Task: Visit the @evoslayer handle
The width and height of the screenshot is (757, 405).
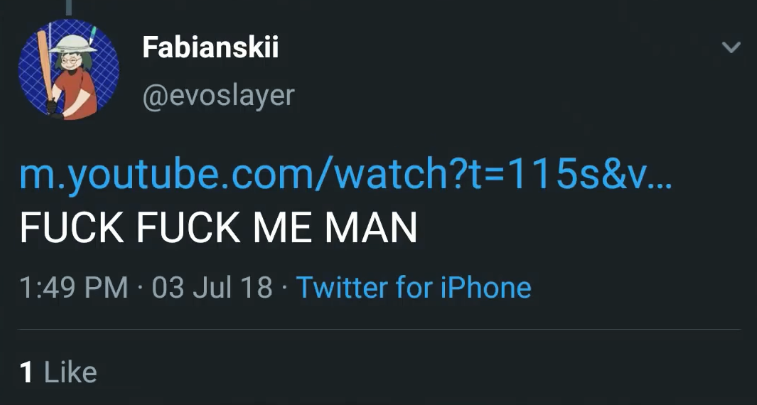Action: 218,96
